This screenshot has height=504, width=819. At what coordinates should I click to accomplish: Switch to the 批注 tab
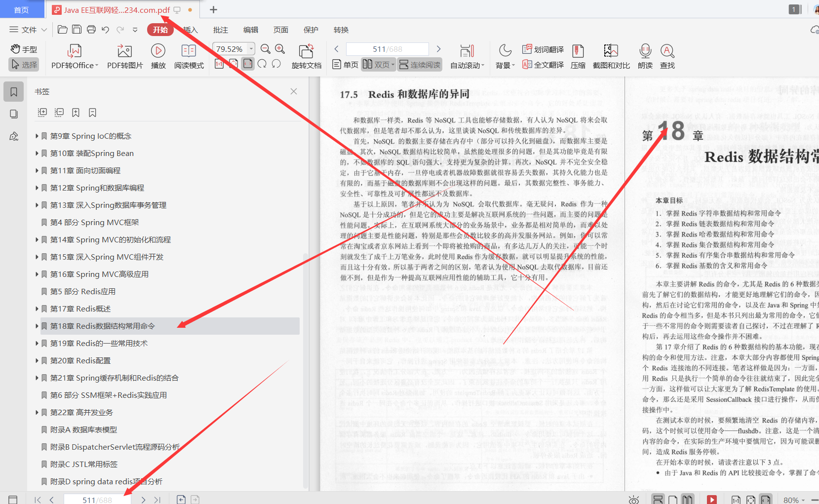pyautogui.click(x=221, y=30)
